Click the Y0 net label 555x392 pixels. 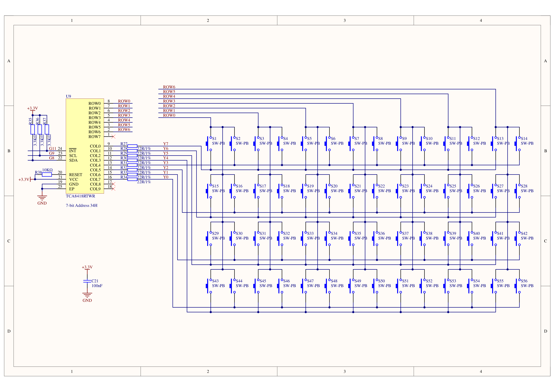pos(166,177)
